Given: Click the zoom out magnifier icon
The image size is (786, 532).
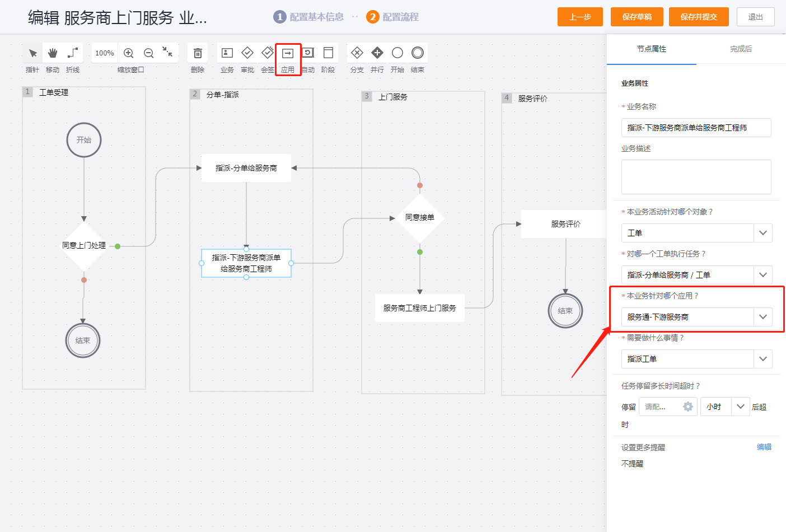Looking at the screenshot, I should [149, 53].
